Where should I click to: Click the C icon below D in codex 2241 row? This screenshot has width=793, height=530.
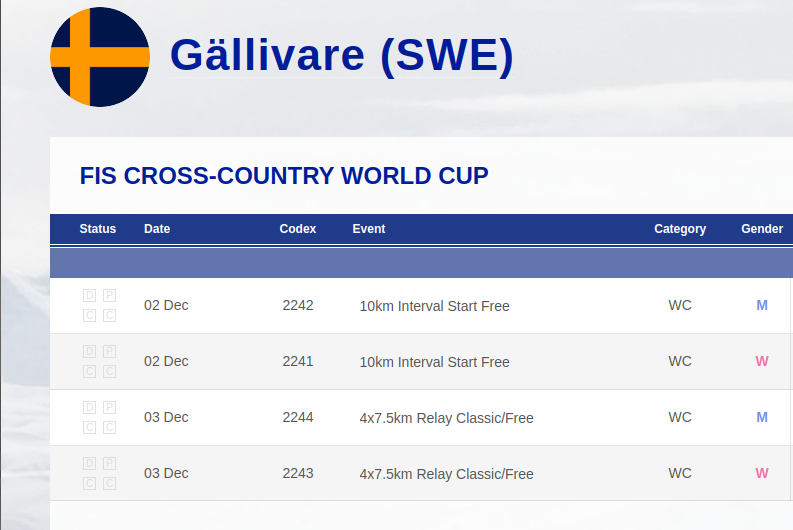tap(90, 372)
